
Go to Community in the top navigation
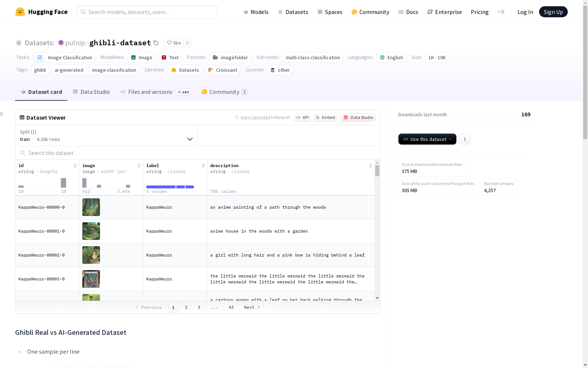point(370,12)
